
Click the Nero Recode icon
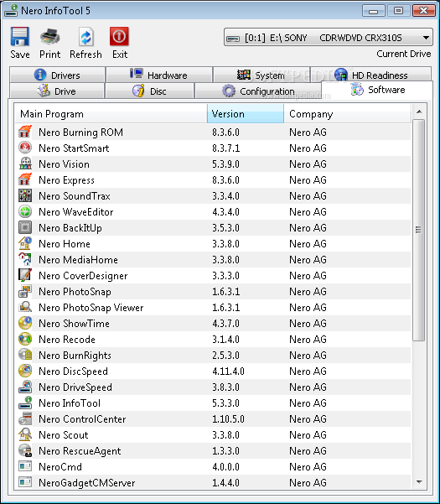pos(25,339)
